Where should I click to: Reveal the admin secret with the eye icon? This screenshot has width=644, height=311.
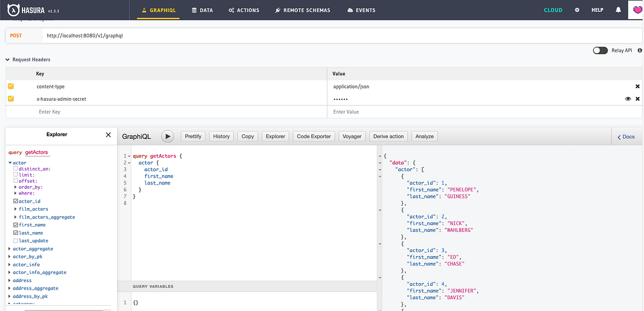click(628, 99)
